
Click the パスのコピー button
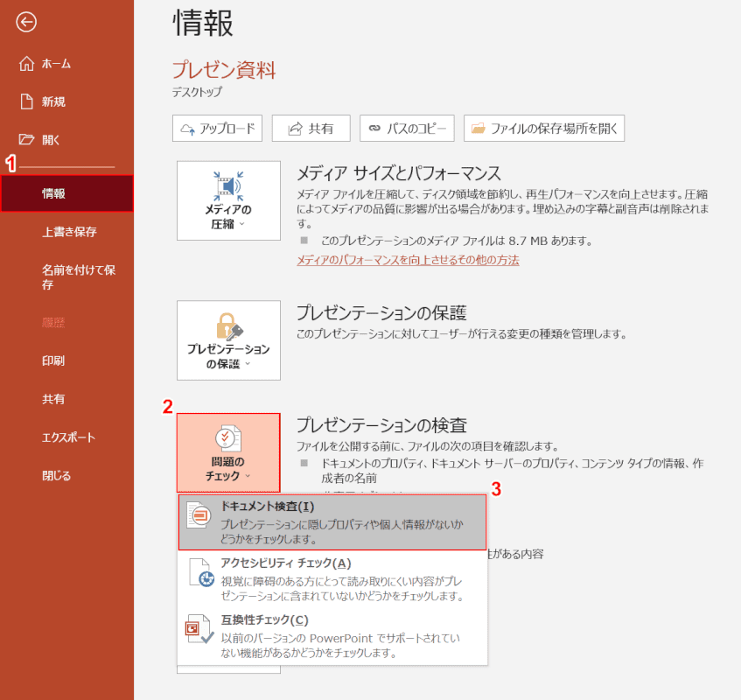(407, 128)
